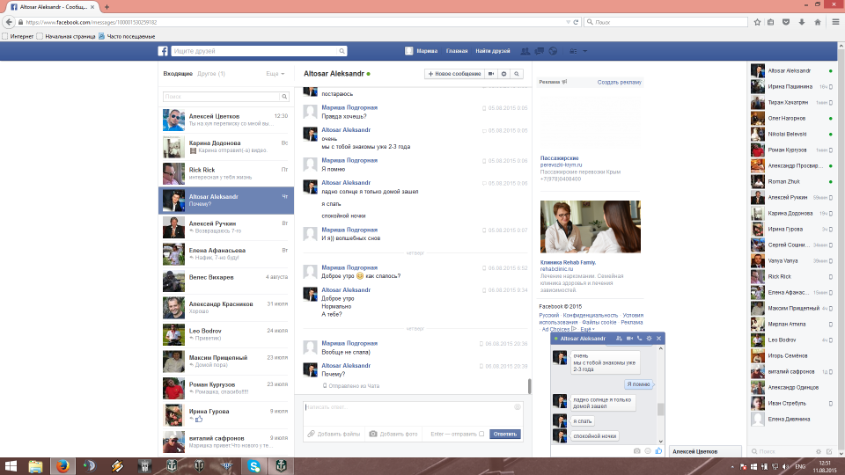Screen dimensions: 845x475
Task: Open the address bar history dropdown arrow
Action: (x=567, y=22)
